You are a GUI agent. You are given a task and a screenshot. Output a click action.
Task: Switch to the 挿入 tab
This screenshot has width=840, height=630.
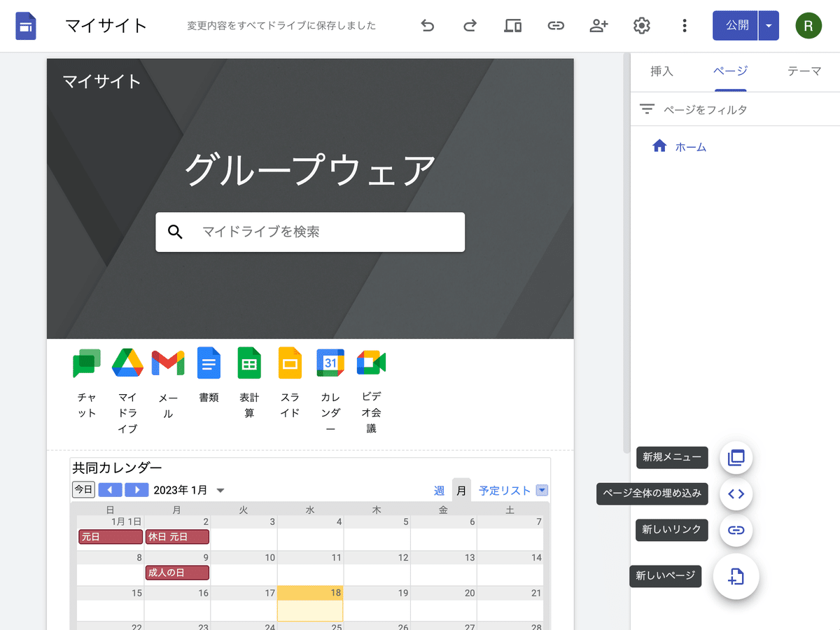coord(661,71)
